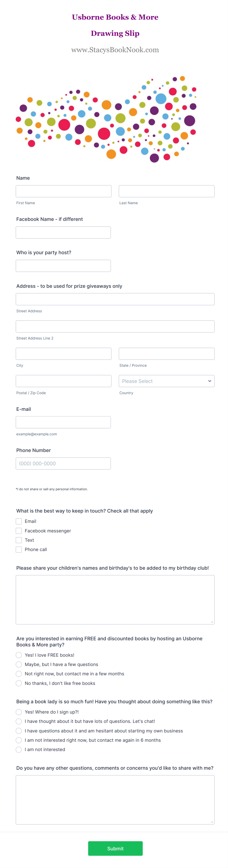Pick "No thanks, I don't like free books"
This screenshot has height=868, width=228.
point(19,683)
